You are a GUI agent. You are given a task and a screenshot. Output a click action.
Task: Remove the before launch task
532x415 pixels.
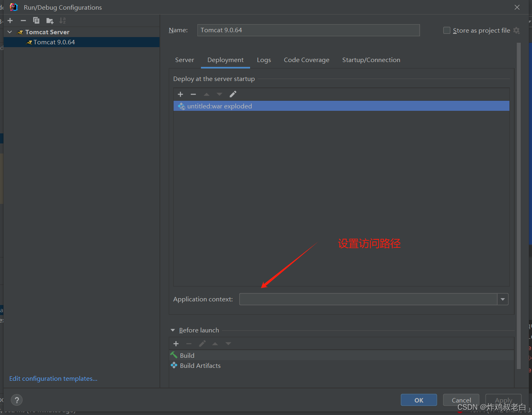click(189, 344)
